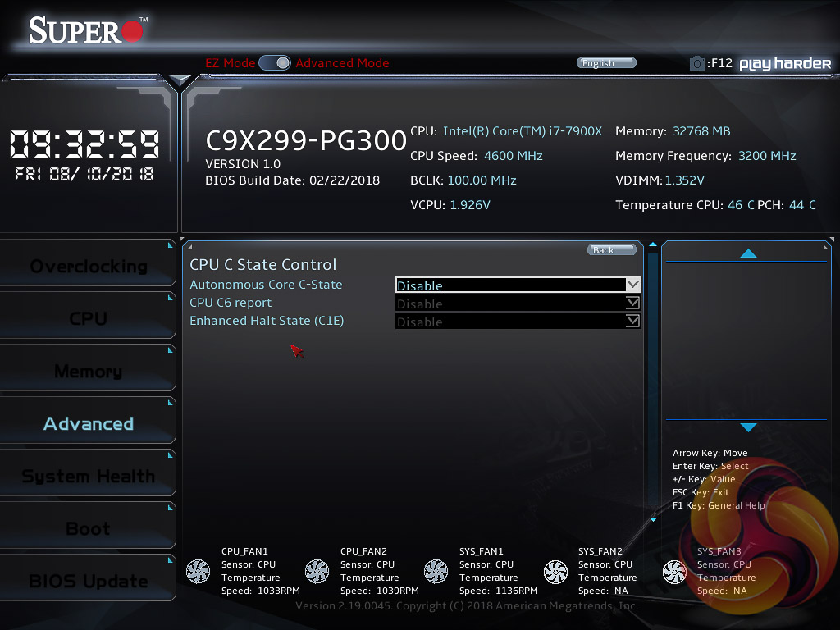Open the CPU C6 report dropdown
This screenshot has width=840, height=630.
518,304
